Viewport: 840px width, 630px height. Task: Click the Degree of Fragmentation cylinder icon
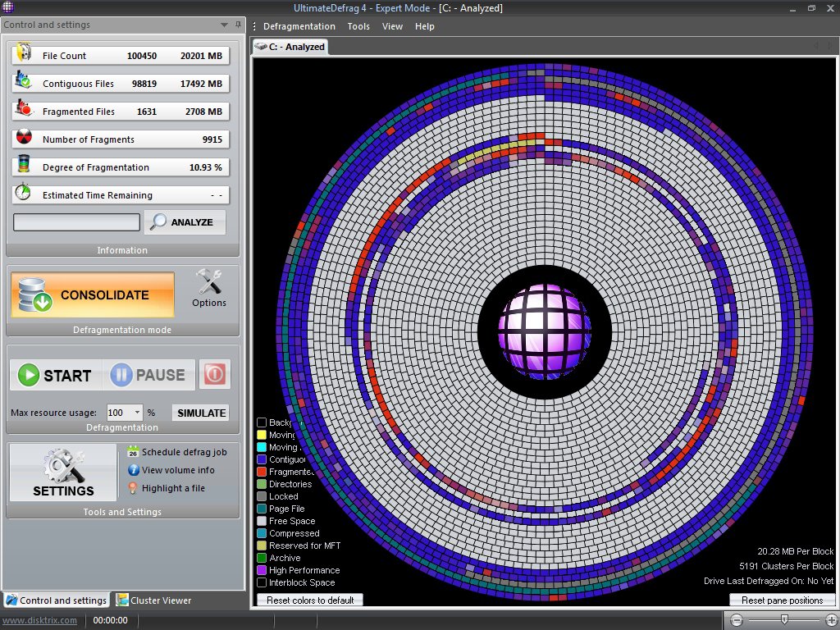(x=24, y=163)
